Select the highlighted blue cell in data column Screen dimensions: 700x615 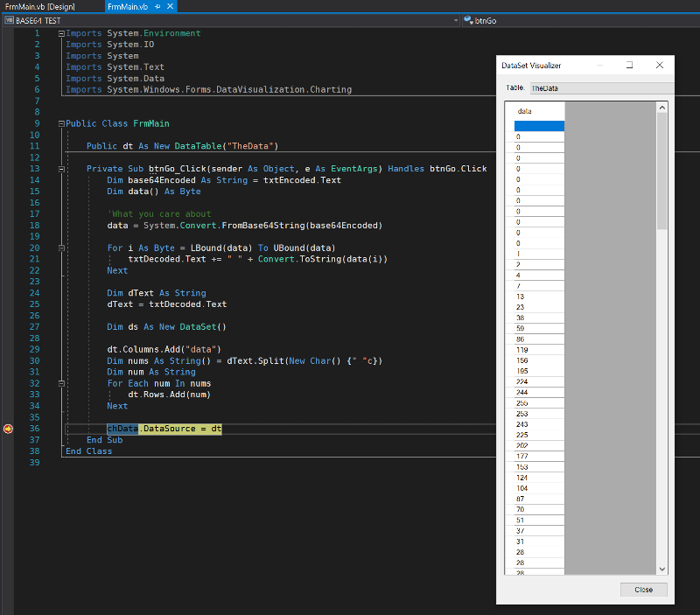(539, 126)
